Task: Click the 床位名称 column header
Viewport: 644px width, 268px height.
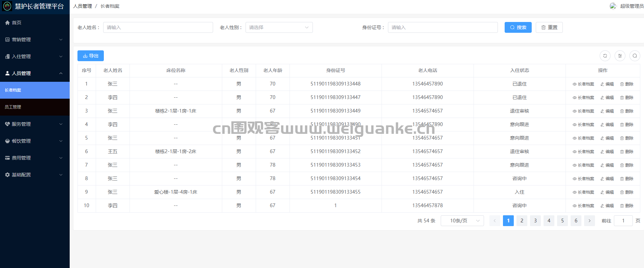Action: point(176,70)
